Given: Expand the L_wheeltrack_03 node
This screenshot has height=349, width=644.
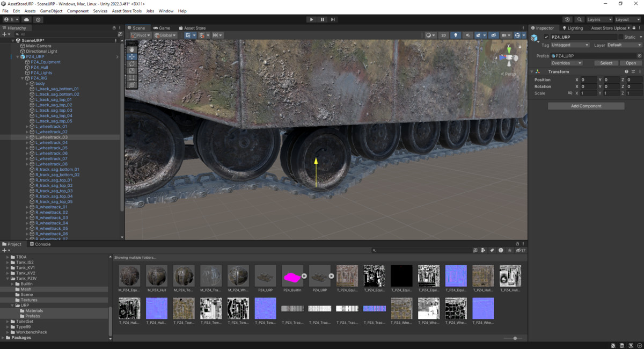Looking at the screenshot, I should coord(27,137).
